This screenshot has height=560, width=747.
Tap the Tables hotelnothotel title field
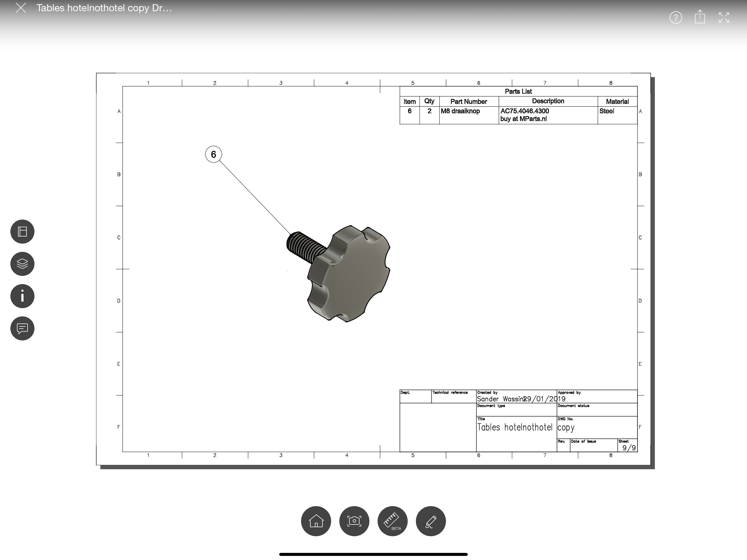tap(514, 428)
